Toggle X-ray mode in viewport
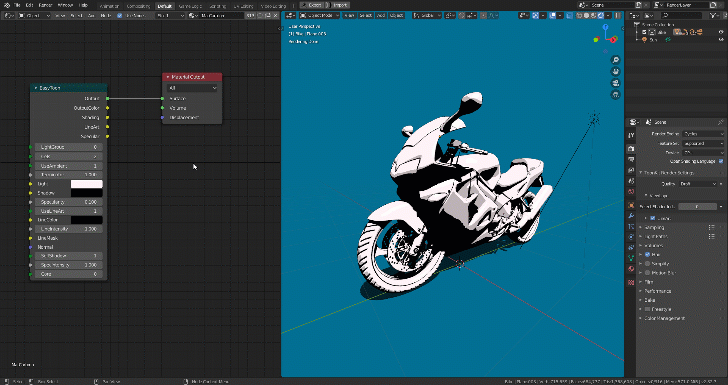The image size is (728, 385). pos(569,16)
